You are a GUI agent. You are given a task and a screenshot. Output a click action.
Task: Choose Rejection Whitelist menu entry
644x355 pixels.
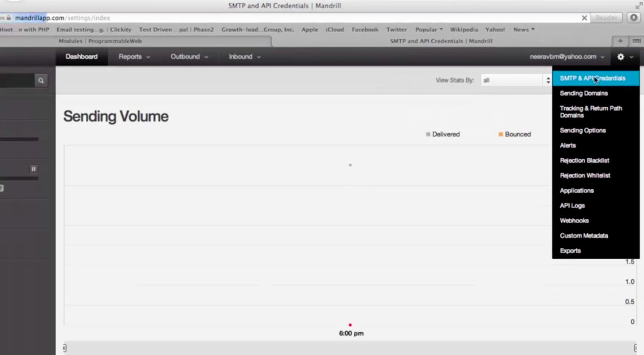[x=585, y=175]
